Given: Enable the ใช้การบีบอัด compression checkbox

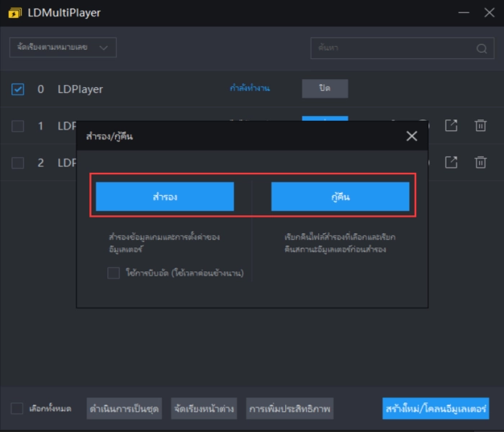Looking at the screenshot, I should coord(114,273).
